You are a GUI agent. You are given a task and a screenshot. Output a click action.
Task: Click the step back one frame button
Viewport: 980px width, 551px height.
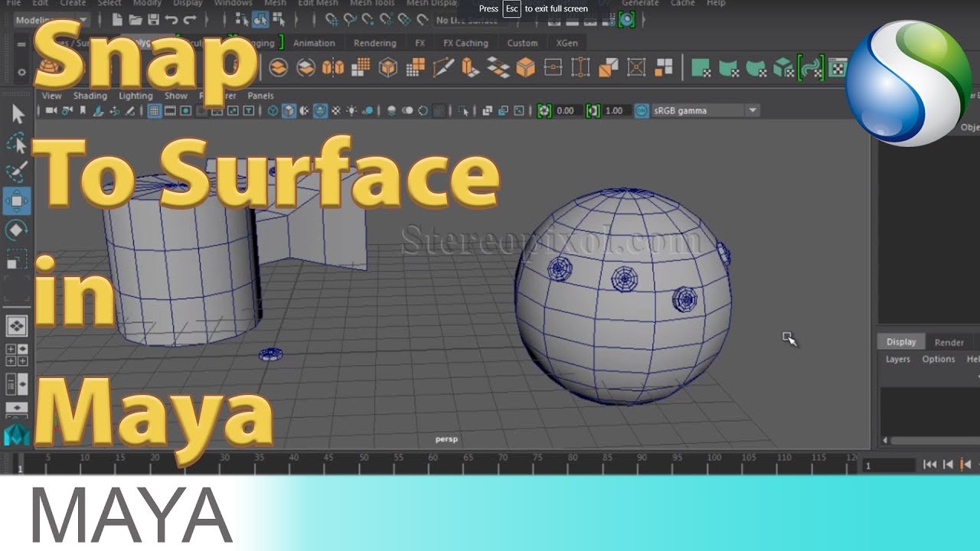point(948,465)
